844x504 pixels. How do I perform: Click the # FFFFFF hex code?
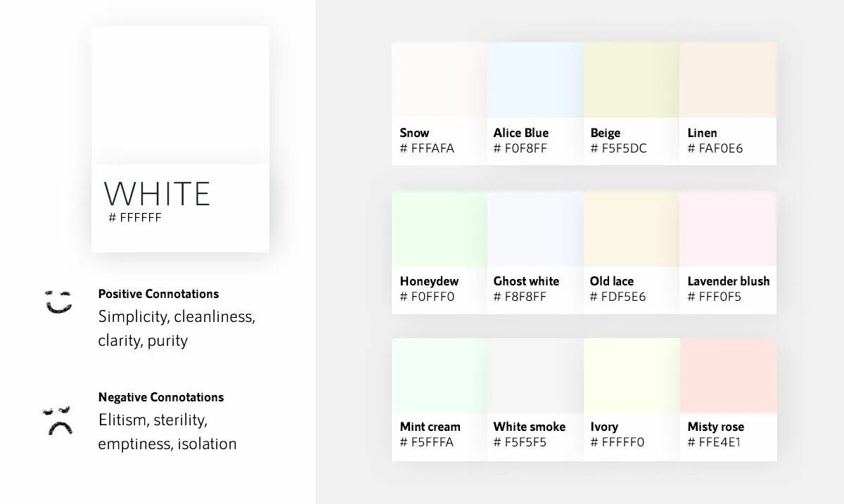coord(135,218)
